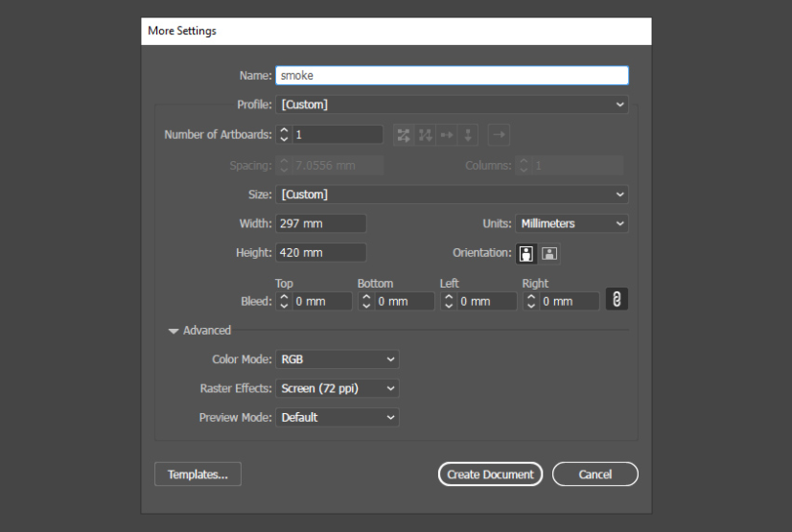Click the Top bleed value field

click(322, 301)
